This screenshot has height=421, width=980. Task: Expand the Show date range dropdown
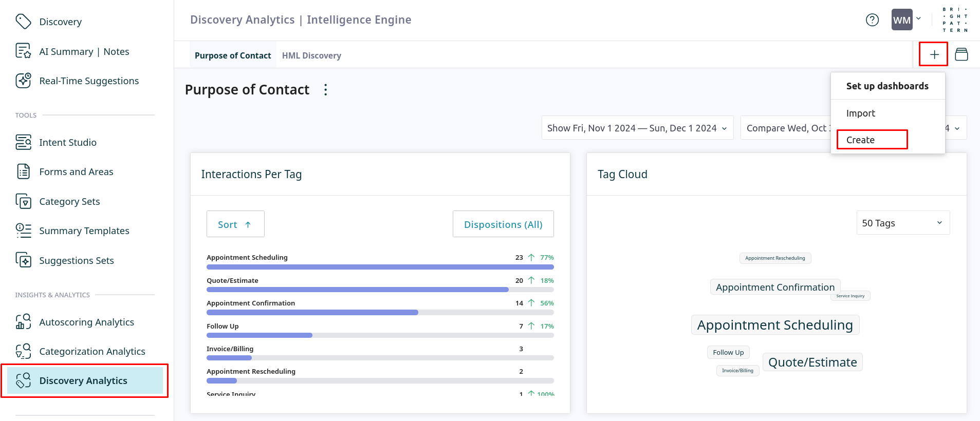point(637,128)
